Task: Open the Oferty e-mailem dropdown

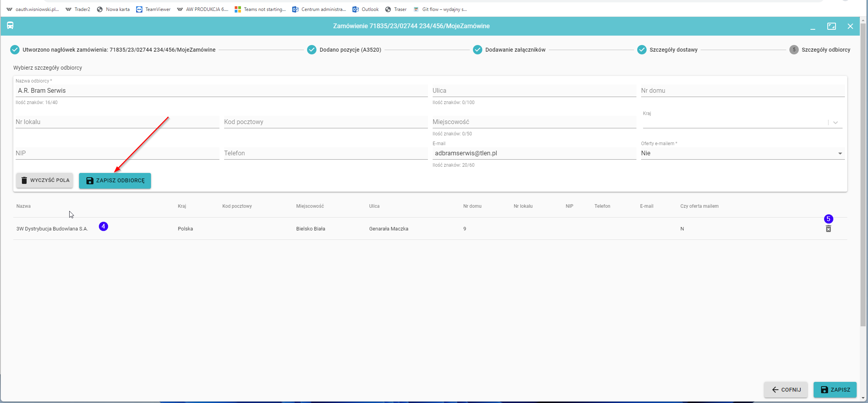Action: 839,153
